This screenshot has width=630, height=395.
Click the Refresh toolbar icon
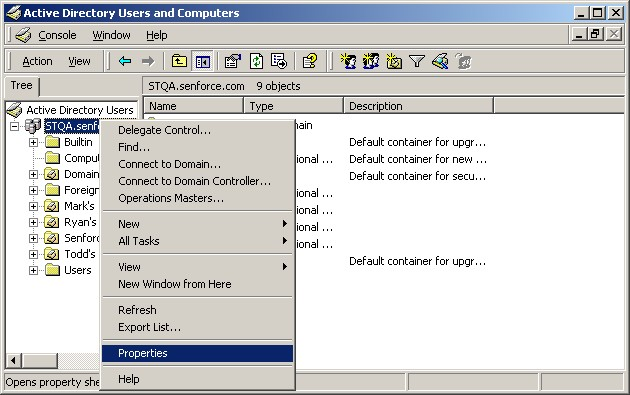tap(256, 61)
